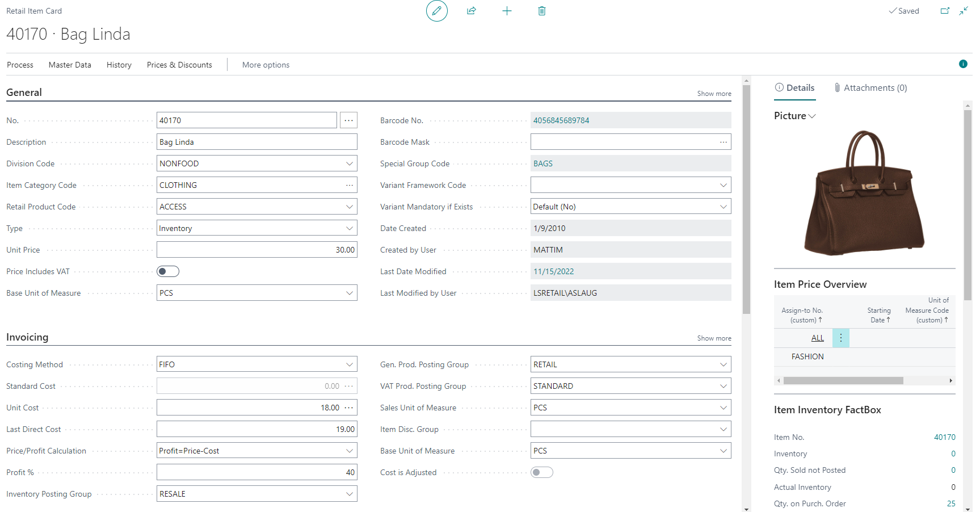Click the Qty. on Purch. Order value 25
Image resolution: width=980 pixels, height=512 pixels.
click(x=951, y=503)
